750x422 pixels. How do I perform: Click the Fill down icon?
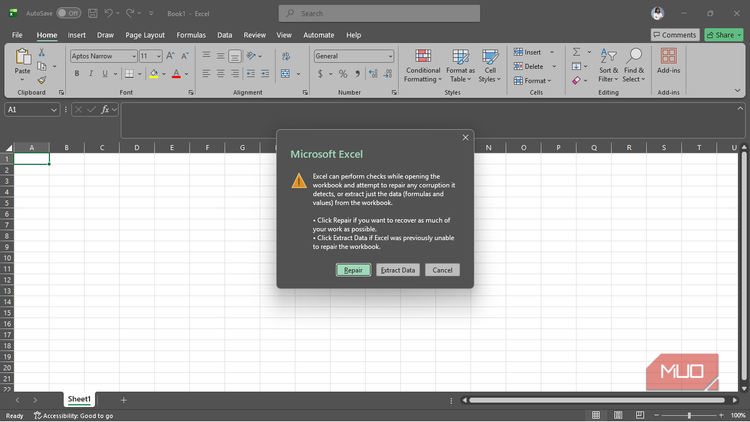click(x=576, y=66)
